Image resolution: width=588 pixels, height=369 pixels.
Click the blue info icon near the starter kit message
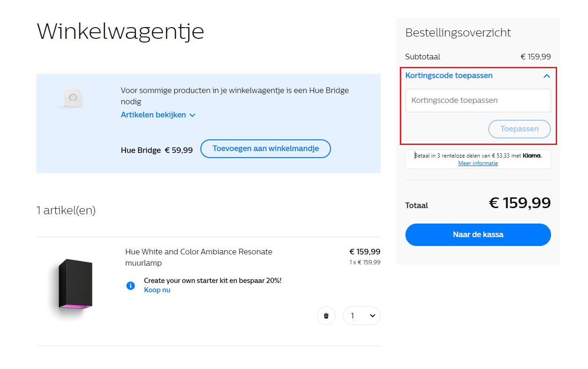pyautogui.click(x=130, y=285)
